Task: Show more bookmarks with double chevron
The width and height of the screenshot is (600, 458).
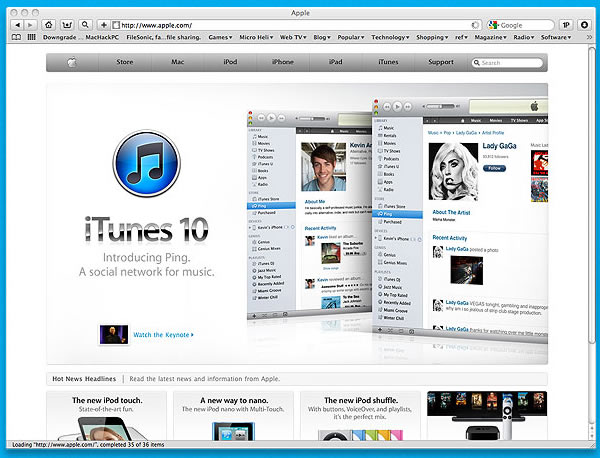Action: pos(589,37)
